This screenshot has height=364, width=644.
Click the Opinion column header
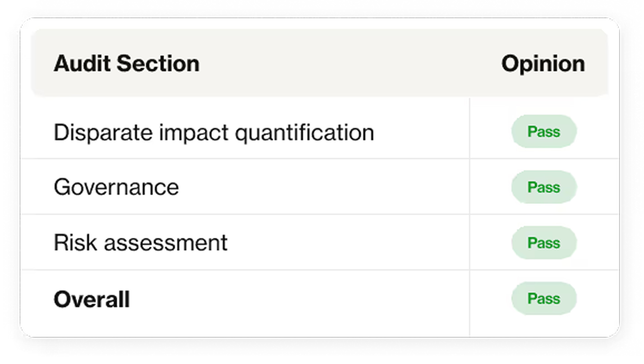[543, 64]
